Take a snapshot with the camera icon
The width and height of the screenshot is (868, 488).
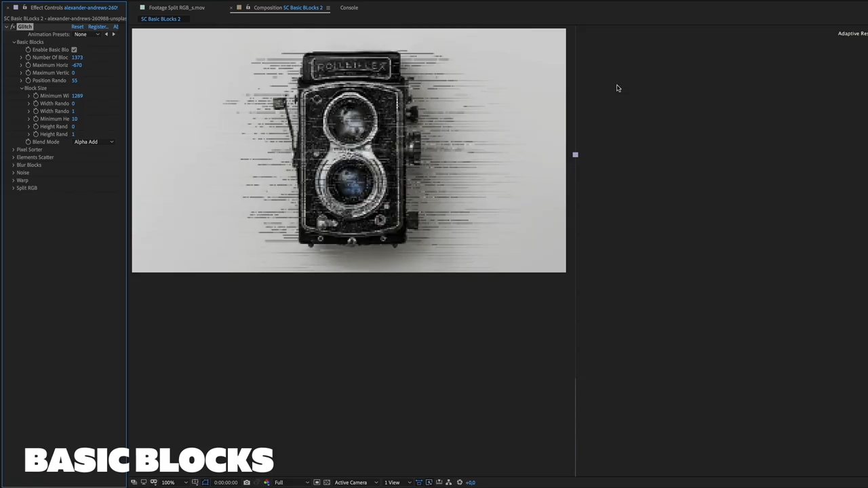(x=247, y=483)
